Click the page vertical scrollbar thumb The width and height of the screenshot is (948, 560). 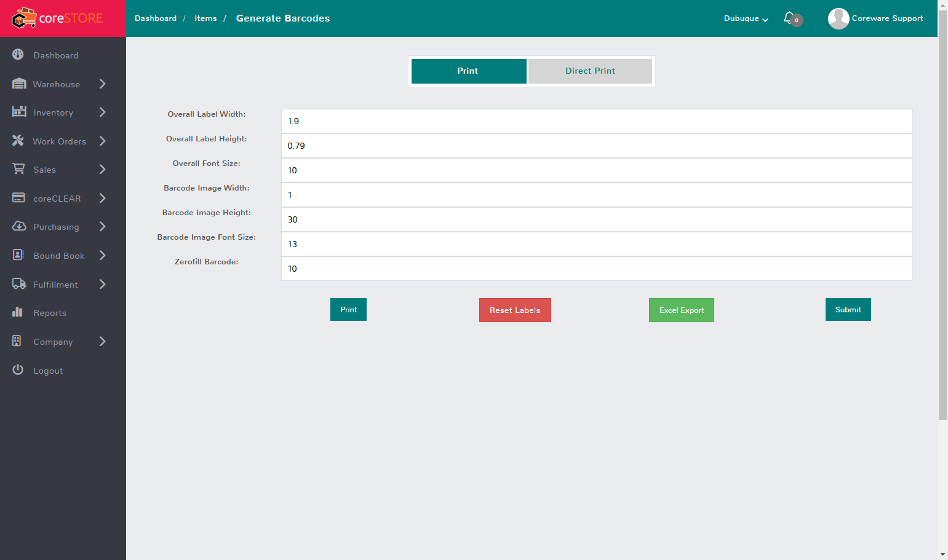pyautogui.click(x=942, y=215)
